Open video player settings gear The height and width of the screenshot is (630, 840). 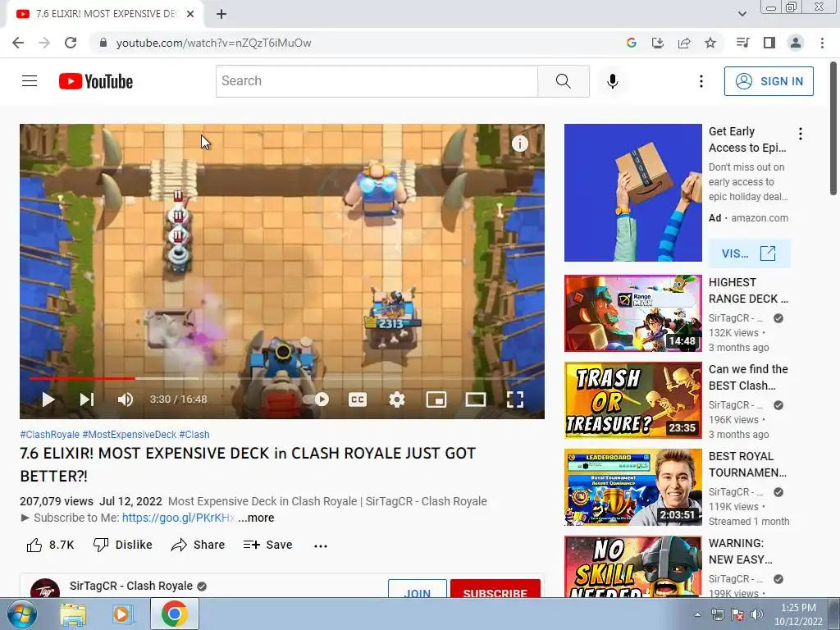point(396,399)
